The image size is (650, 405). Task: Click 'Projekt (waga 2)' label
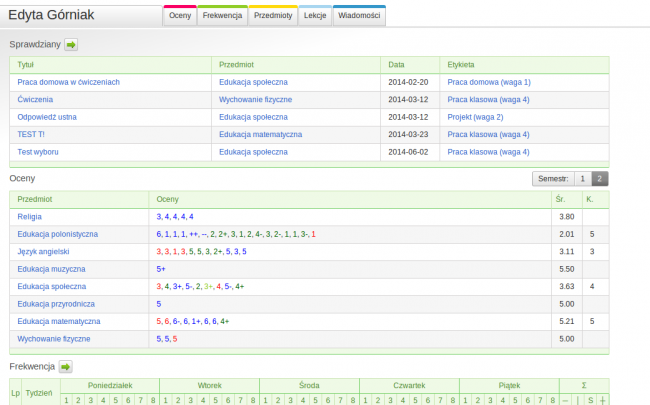tap(475, 117)
